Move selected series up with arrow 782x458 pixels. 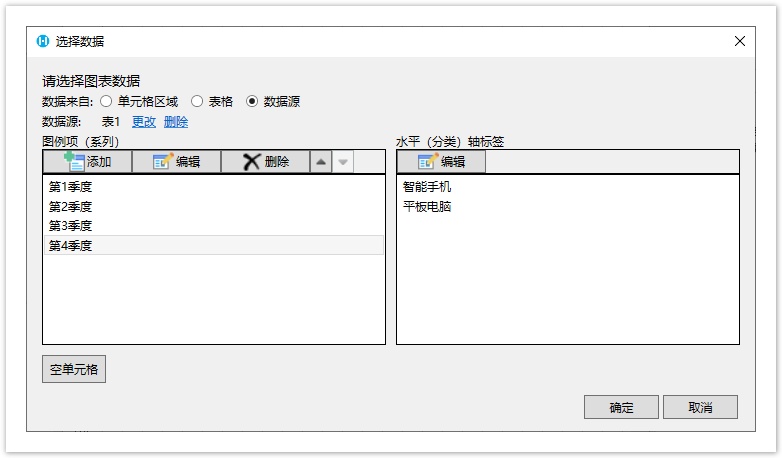tap(320, 162)
